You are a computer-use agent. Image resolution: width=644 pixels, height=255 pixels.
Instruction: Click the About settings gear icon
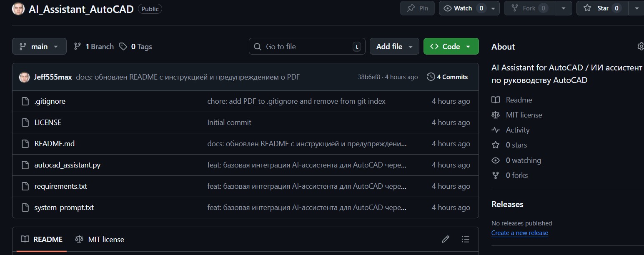(641, 47)
